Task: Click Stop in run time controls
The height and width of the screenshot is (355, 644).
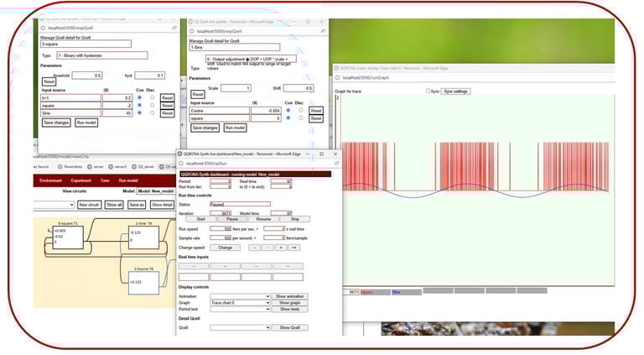Action: click(295, 219)
